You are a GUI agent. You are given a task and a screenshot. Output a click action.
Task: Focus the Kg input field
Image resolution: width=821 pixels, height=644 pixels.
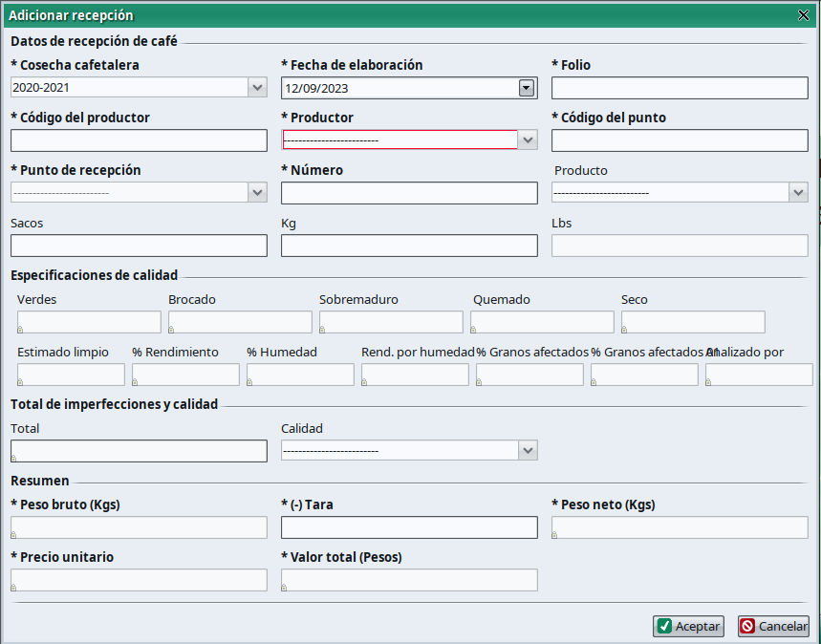pos(409,246)
